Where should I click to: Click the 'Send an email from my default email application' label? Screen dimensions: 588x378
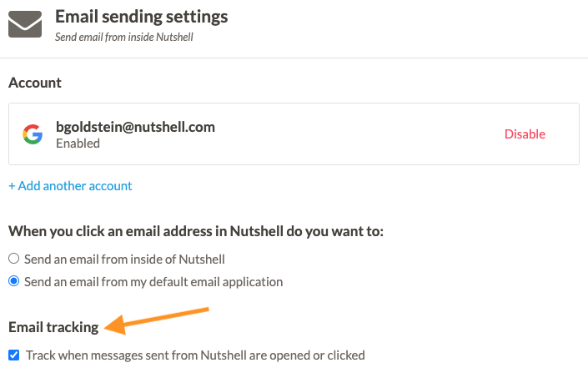[x=153, y=282]
